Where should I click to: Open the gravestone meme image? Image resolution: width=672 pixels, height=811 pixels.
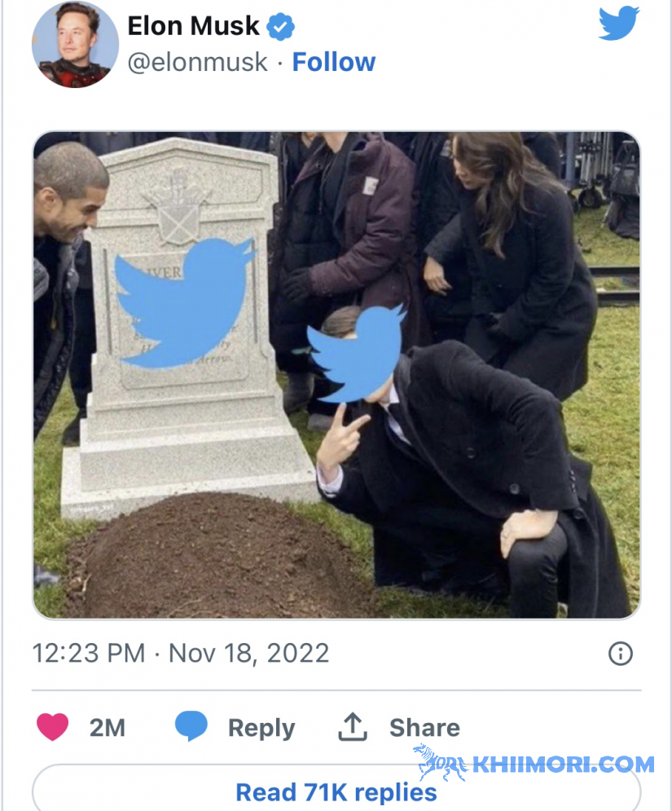click(x=336, y=375)
